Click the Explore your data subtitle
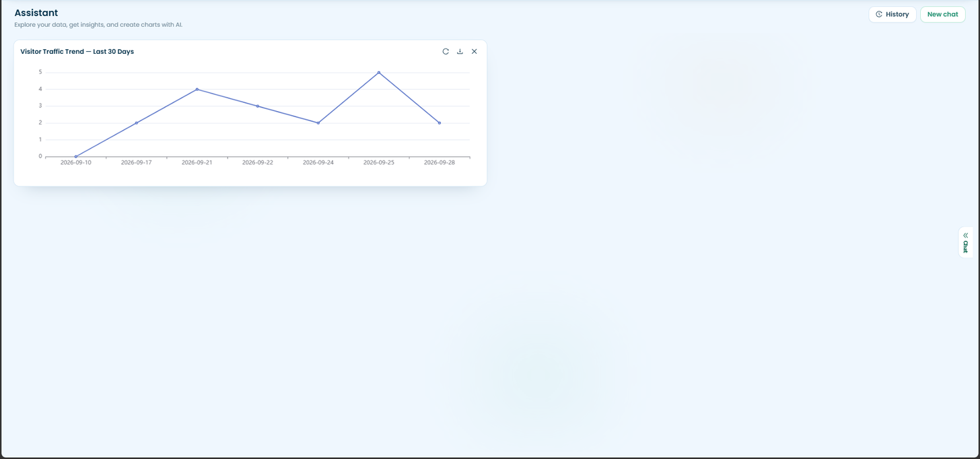 pos(98,25)
